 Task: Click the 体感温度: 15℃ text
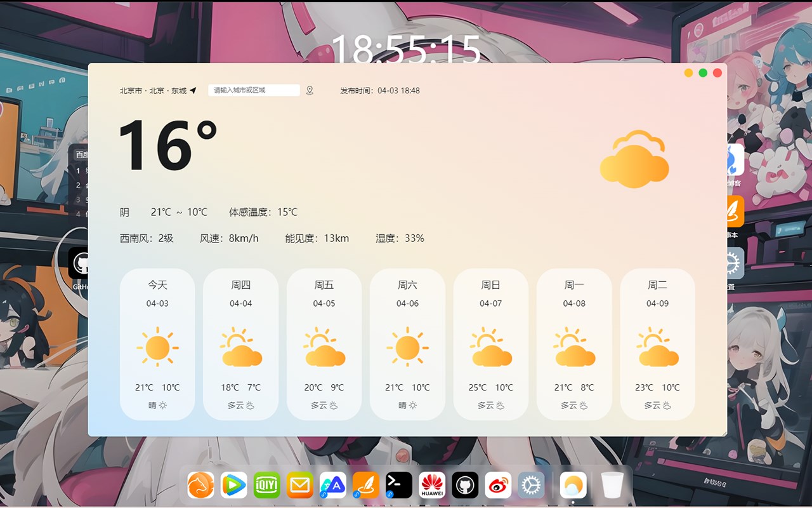[263, 212]
